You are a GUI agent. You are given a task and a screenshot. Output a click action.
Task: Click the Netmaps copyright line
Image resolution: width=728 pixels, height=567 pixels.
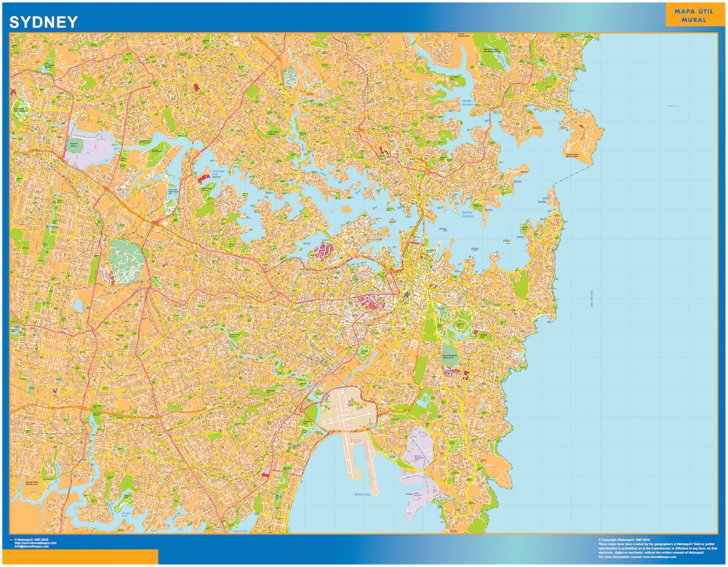click(x=33, y=540)
